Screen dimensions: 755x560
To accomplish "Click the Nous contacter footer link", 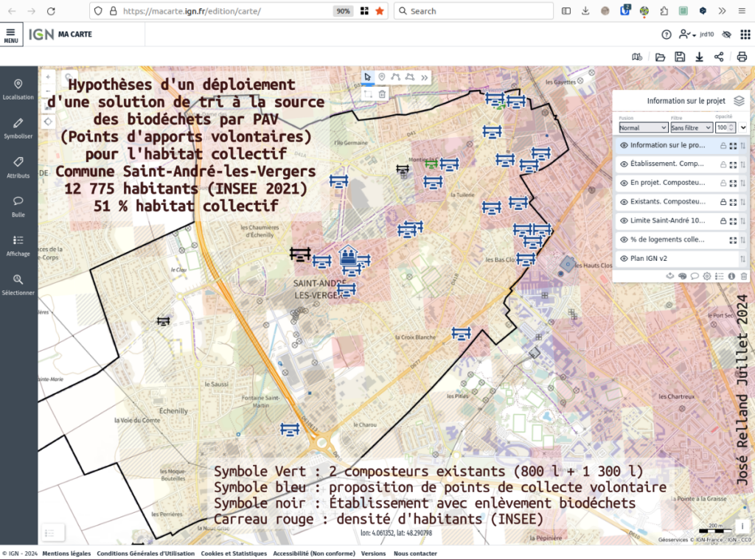I will [415, 553].
